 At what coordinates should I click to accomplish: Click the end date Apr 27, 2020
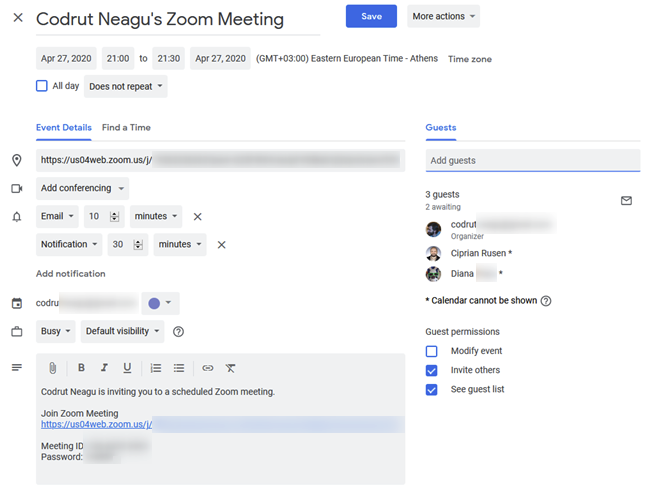(x=220, y=58)
